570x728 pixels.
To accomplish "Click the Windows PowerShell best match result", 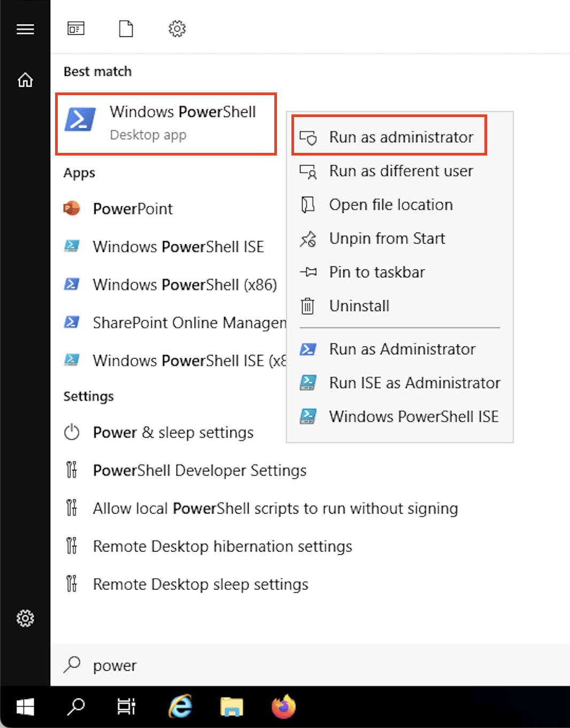I will (x=166, y=123).
